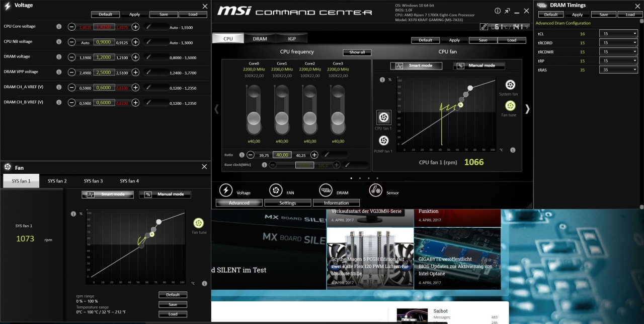Viewport: 644px width, 324px height.
Task: Select the CPU fan 1 icon
Action: tap(383, 117)
